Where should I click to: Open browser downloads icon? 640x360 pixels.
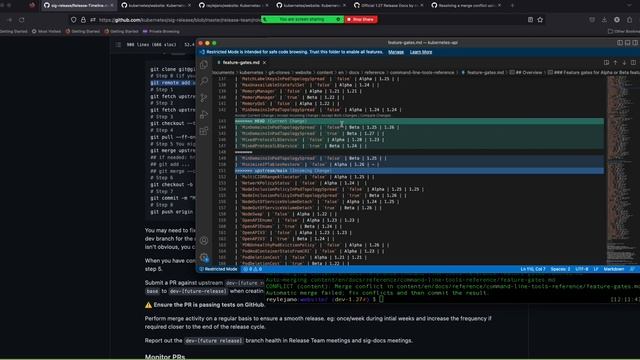[x=604, y=20]
